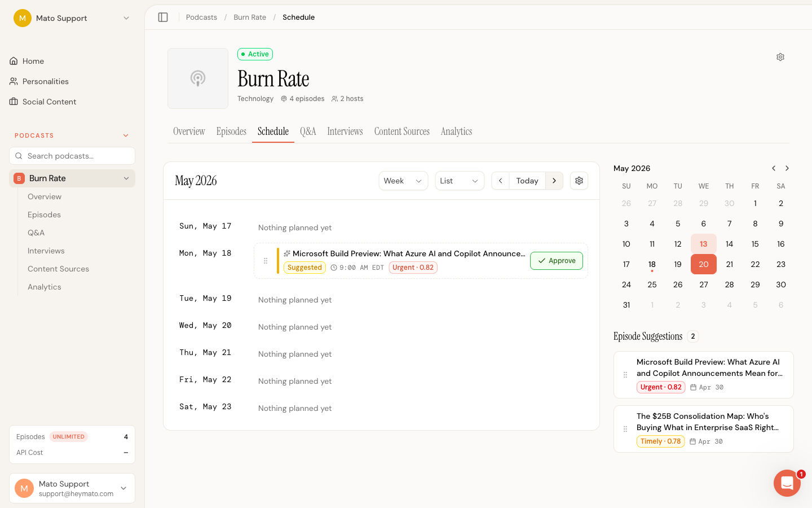
Task: Focus the Search podcasts field
Action: (x=72, y=156)
